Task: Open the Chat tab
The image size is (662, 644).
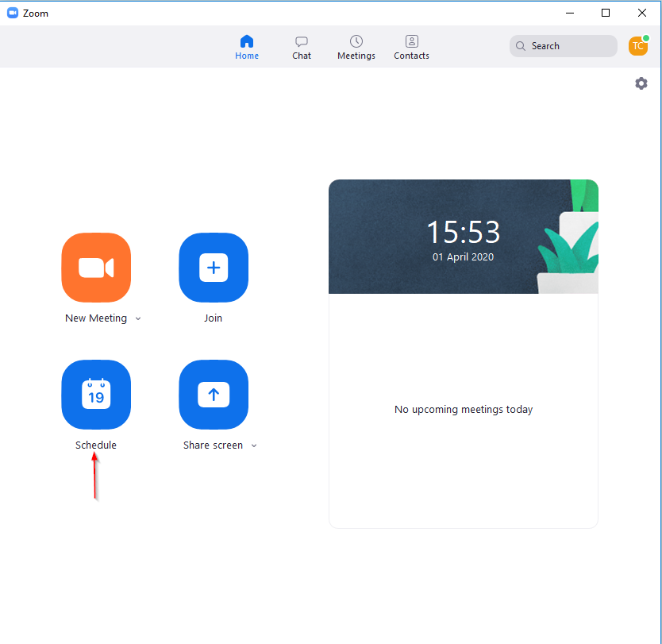Action: 302,47
